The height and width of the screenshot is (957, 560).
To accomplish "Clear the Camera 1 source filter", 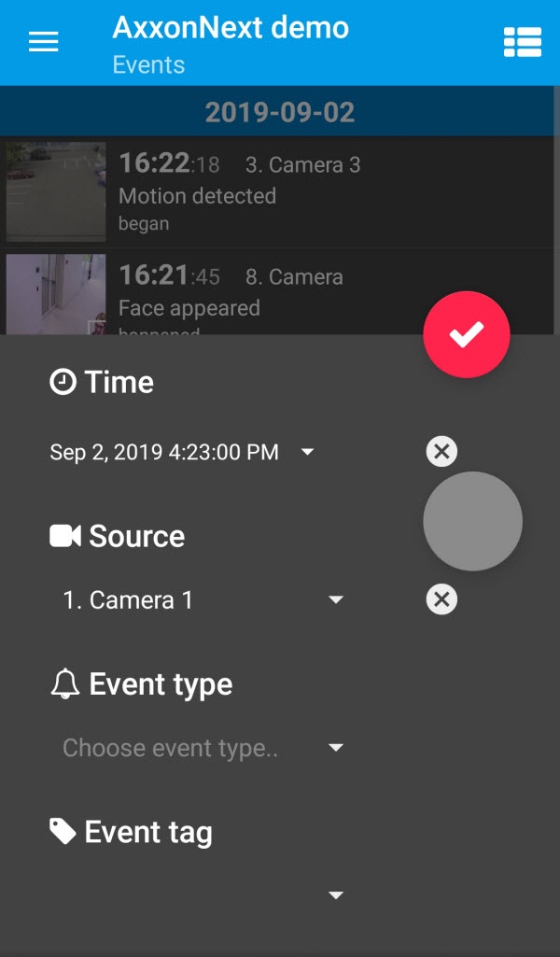I will pos(441,599).
